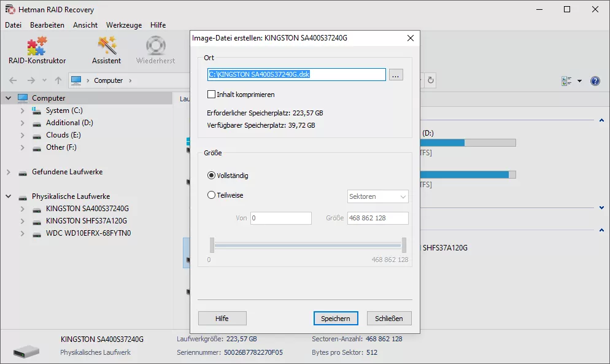
Task: Go up one folder level
Action: coord(58,80)
